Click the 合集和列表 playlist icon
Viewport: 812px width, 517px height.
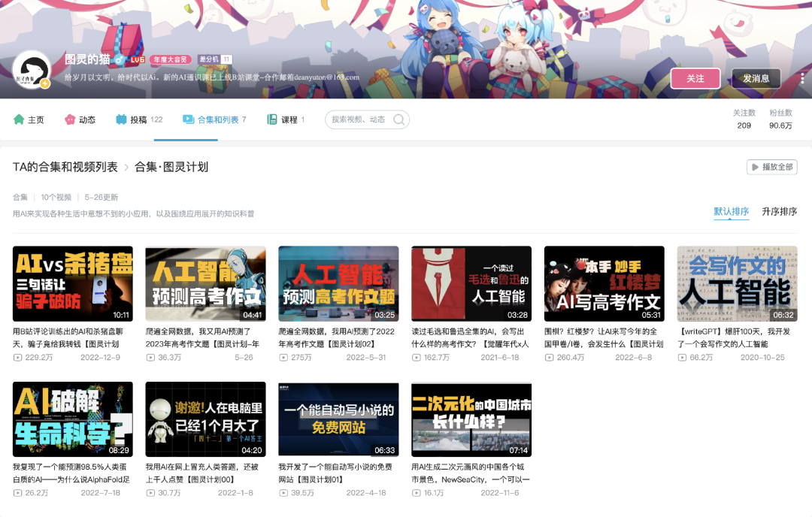click(188, 119)
